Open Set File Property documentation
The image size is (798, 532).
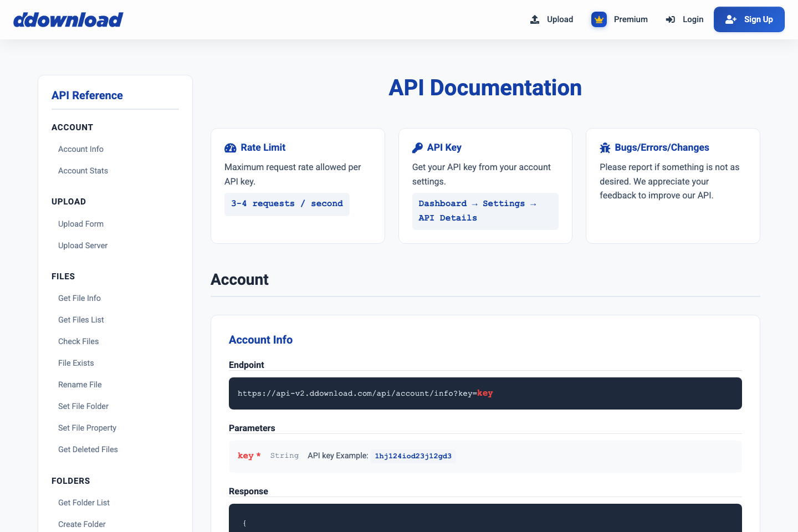pos(87,428)
